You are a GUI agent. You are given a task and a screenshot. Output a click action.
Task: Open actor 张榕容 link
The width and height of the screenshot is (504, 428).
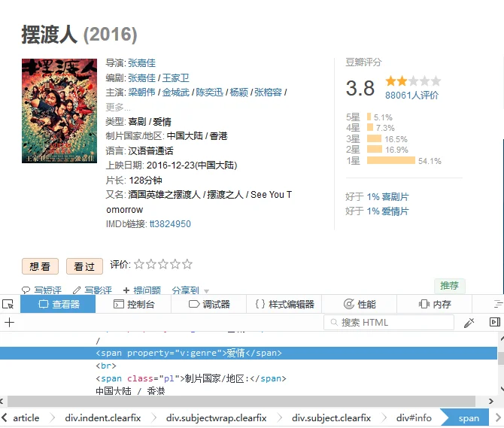268,93
